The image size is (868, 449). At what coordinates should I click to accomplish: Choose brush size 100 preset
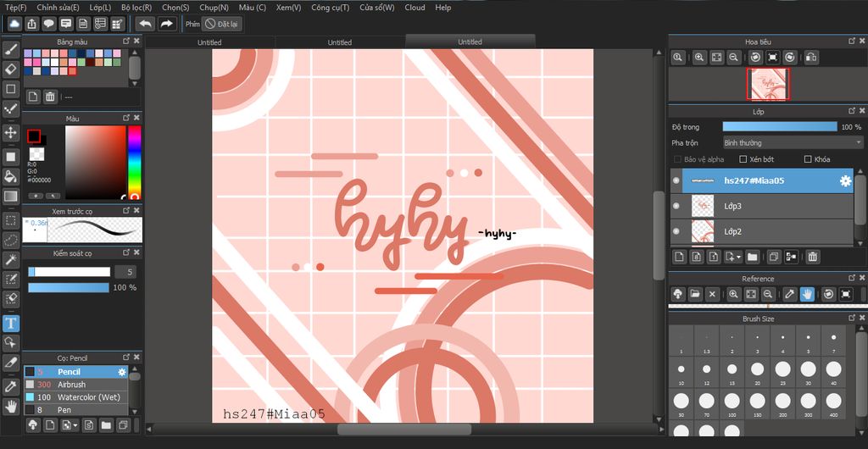[x=732, y=403]
